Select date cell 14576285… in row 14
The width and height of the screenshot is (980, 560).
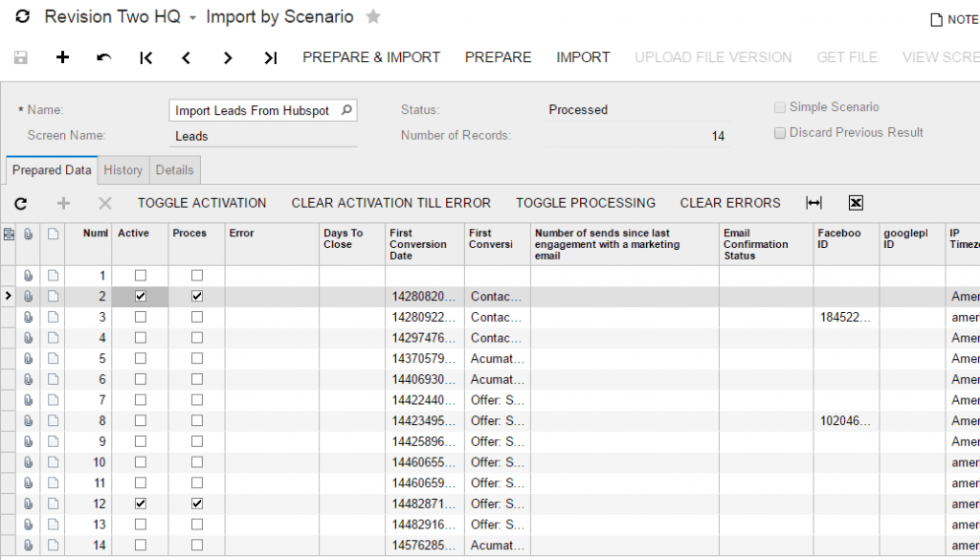(x=425, y=545)
